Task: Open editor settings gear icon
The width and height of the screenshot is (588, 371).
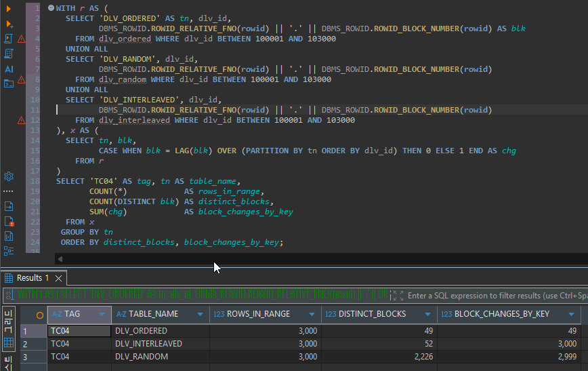Action: [x=9, y=176]
